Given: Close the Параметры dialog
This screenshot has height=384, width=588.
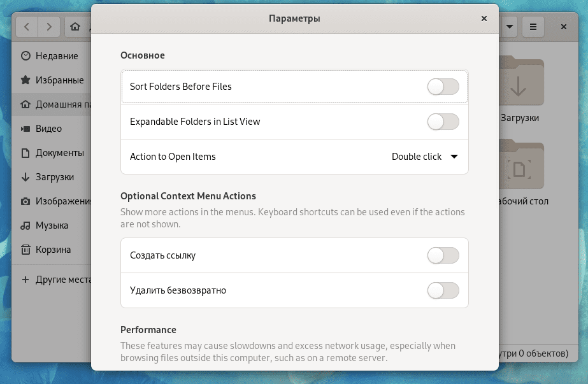Looking at the screenshot, I should [484, 18].
